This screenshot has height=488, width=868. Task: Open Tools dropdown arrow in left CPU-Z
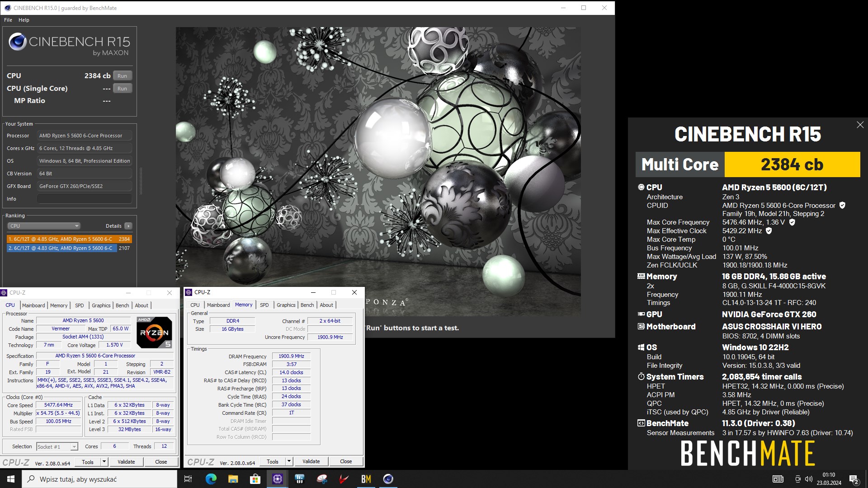click(104, 462)
